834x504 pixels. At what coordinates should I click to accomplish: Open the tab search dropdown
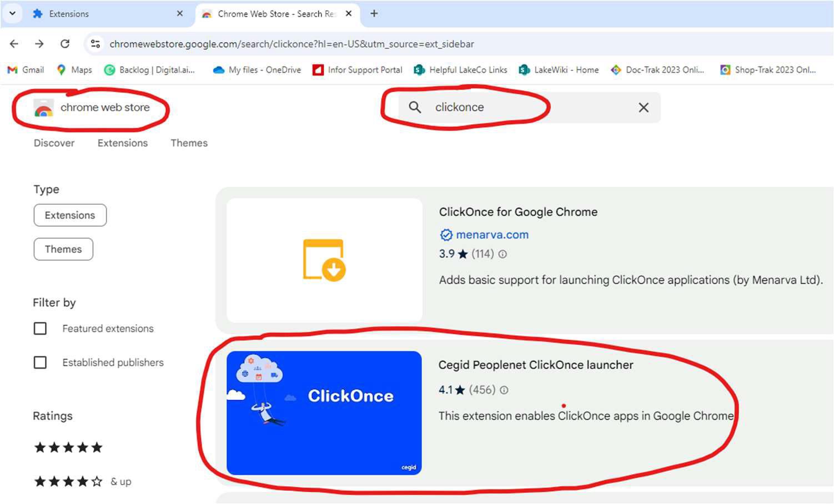tap(12, 13)
